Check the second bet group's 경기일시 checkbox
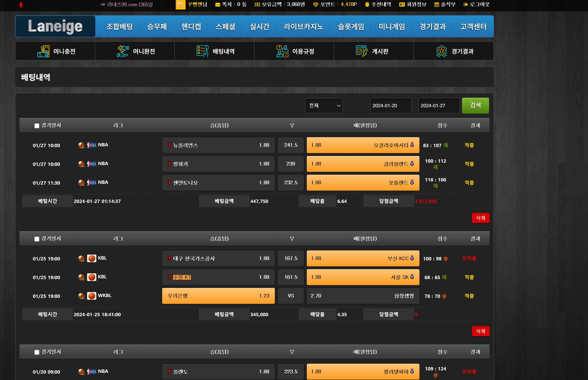 coord(37,239)
